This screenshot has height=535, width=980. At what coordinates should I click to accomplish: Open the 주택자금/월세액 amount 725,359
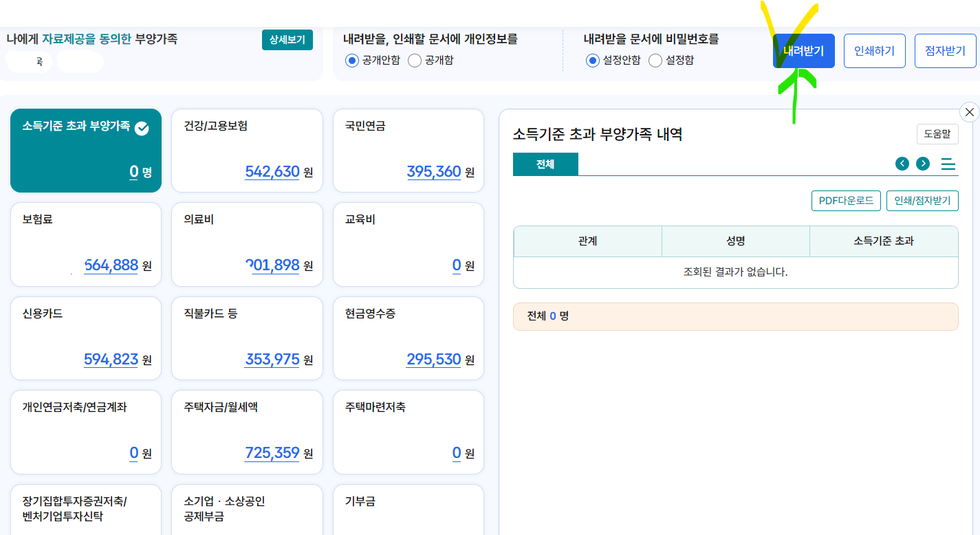tap(272, 452)
